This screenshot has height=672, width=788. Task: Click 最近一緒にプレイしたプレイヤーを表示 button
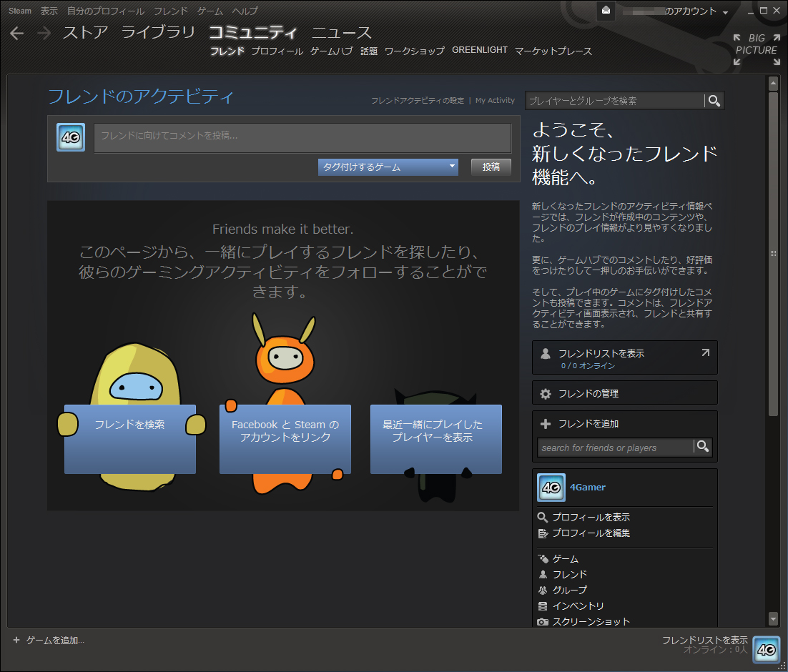pyautogui.click(x=435, y=439)
